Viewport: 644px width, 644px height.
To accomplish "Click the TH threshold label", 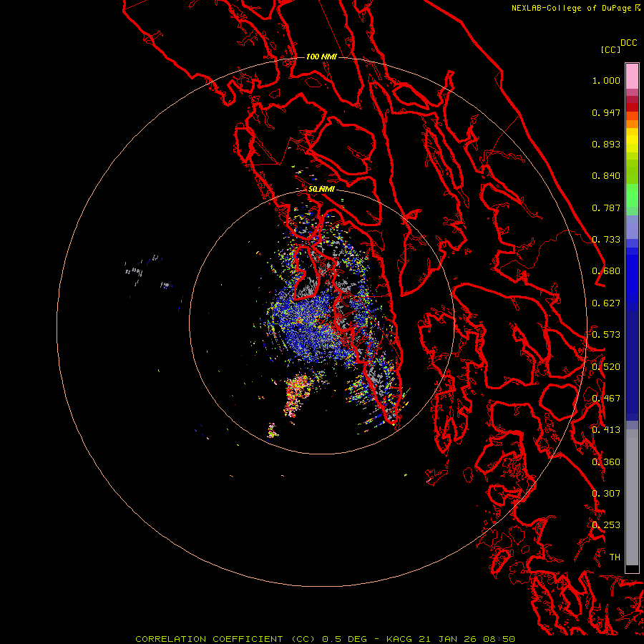I will pyautogui.click(x=615, y=557).
